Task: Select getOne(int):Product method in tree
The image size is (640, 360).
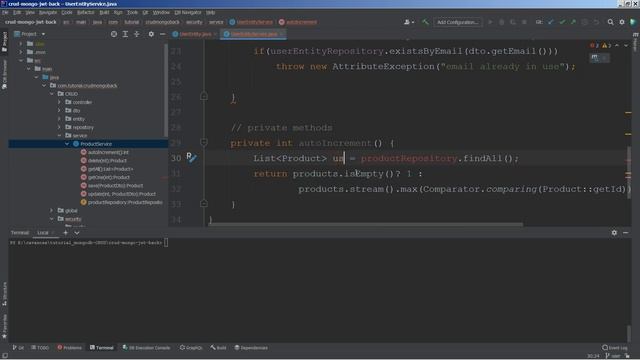Action: (x=109, y=178)
